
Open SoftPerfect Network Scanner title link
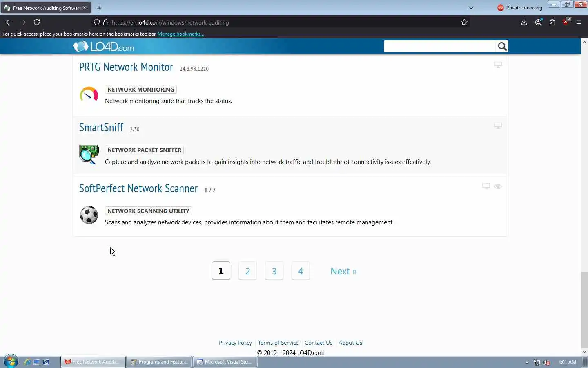138,188
